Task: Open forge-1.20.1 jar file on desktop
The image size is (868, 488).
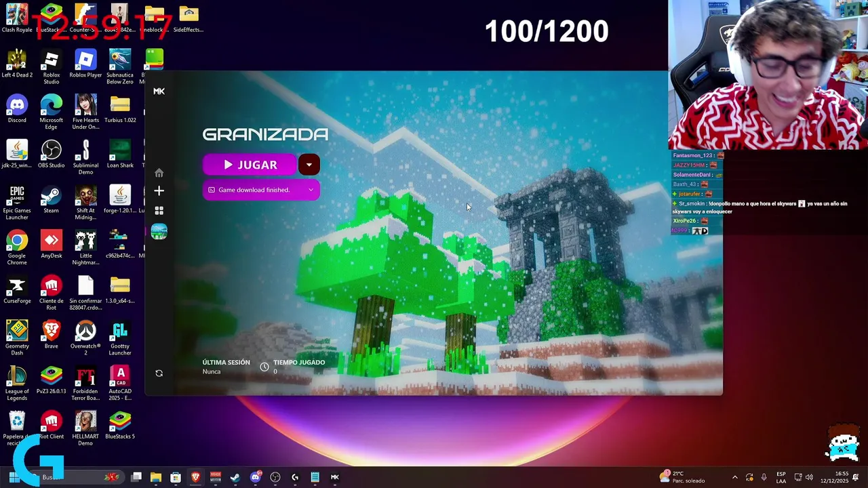Action: (x=120, y=199)
